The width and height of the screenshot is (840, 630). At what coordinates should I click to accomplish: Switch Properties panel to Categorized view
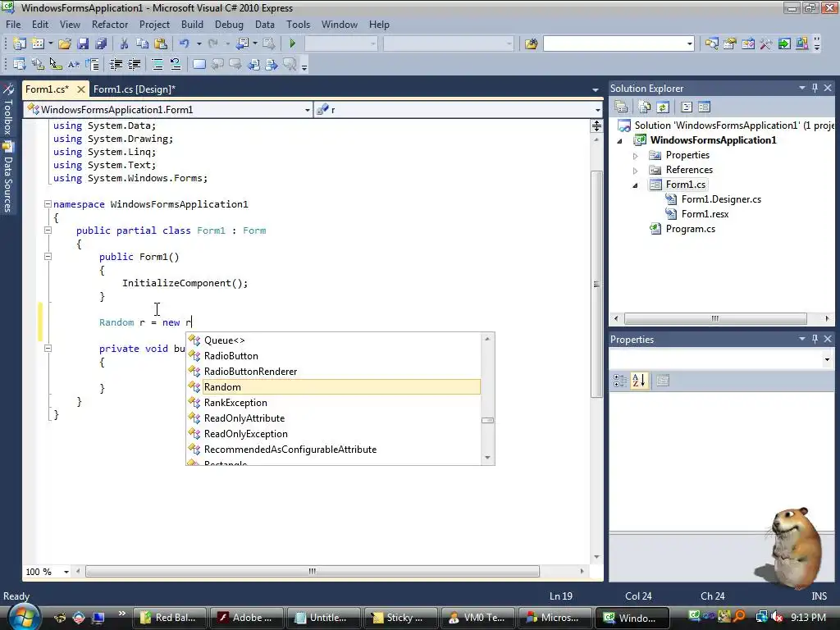coord(620,381)
